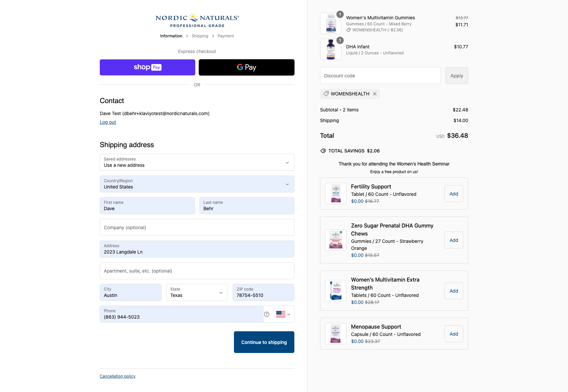Click the Fertility Support product image

pos(336,193)
